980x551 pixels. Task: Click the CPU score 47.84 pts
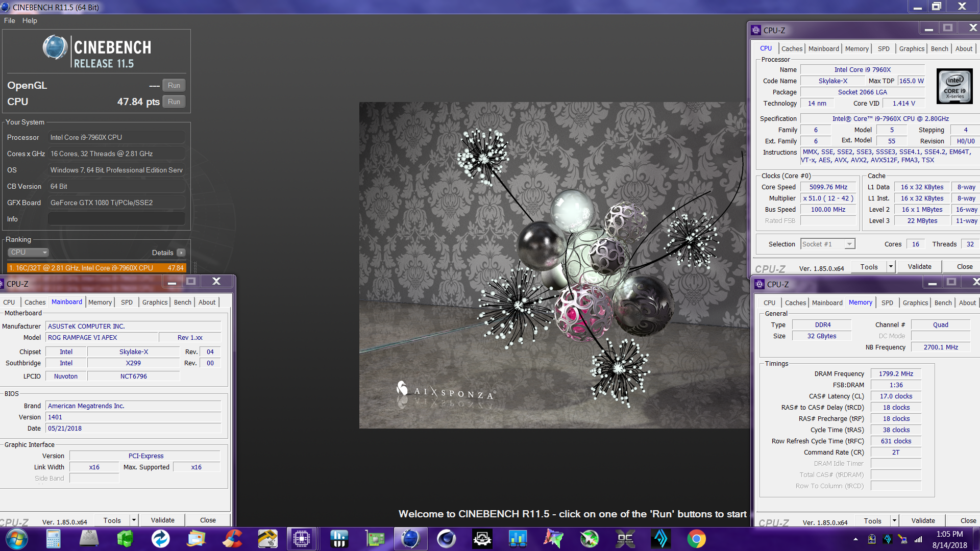coord(138,102)
